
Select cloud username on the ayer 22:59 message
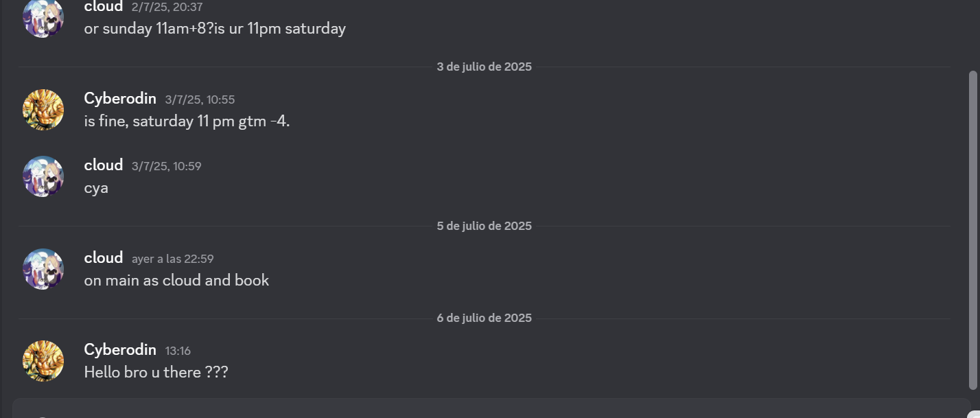(104, 258)
